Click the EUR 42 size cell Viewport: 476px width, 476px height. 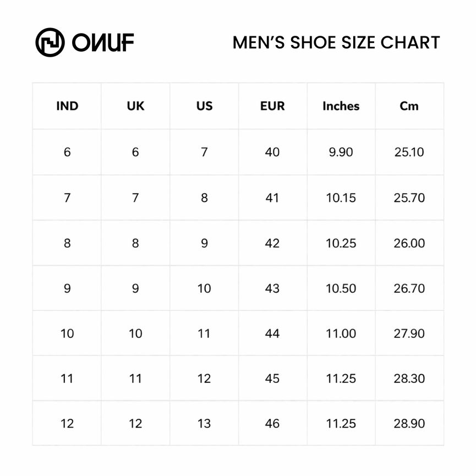click(272, 243)
